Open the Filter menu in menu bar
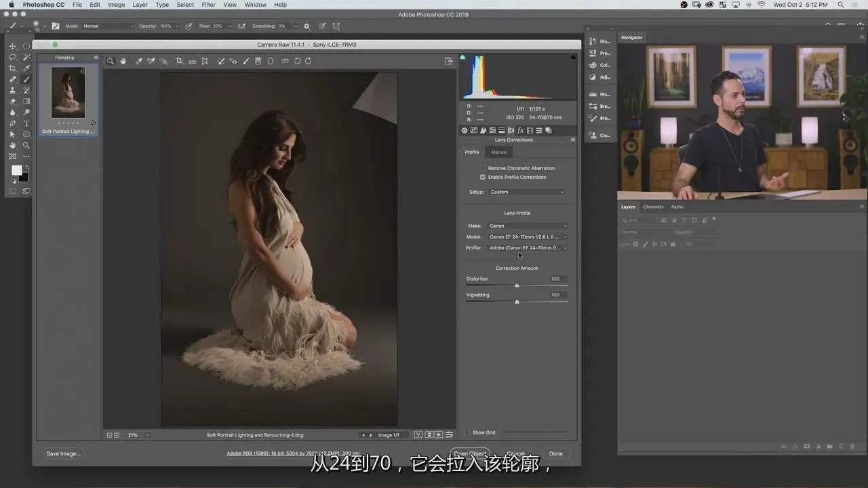This screenshot has height=488, width=868. [x=209, y=5]
